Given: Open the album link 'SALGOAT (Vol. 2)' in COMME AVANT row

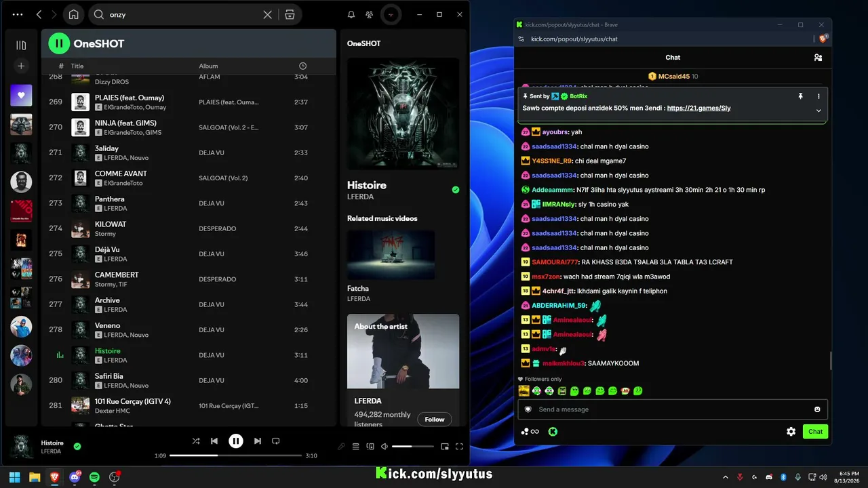Looking at the screenshot, I should click(x=223, y=178).
